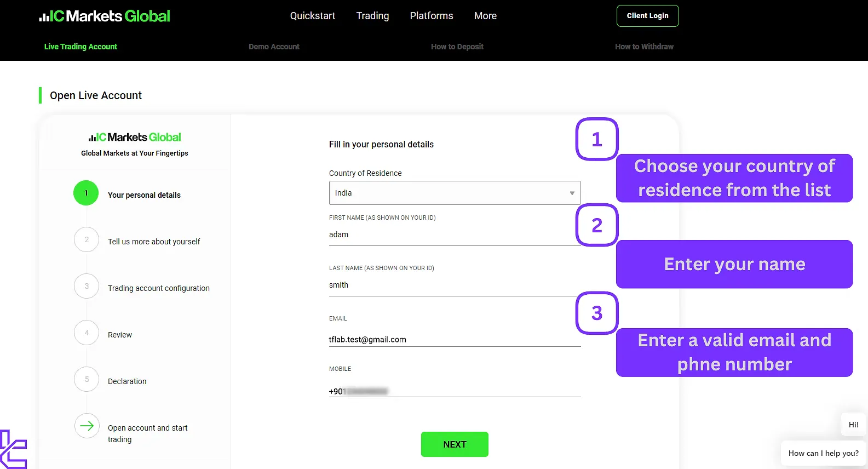The height and width of the screenshot is (469, 868).
Task: Click the 'Open Live Account' heading
Action: 96,95
